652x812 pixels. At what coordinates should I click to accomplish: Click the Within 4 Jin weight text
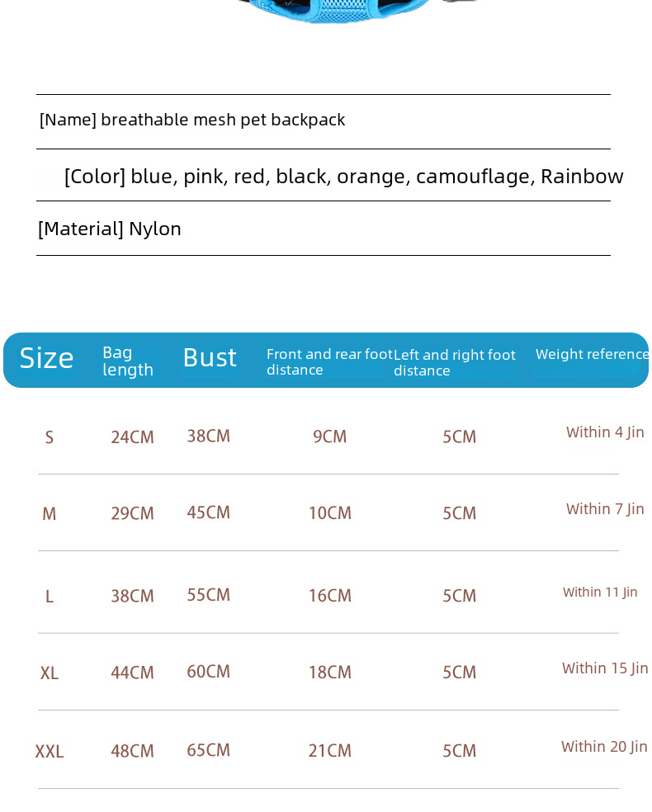(x=605, y=432)
